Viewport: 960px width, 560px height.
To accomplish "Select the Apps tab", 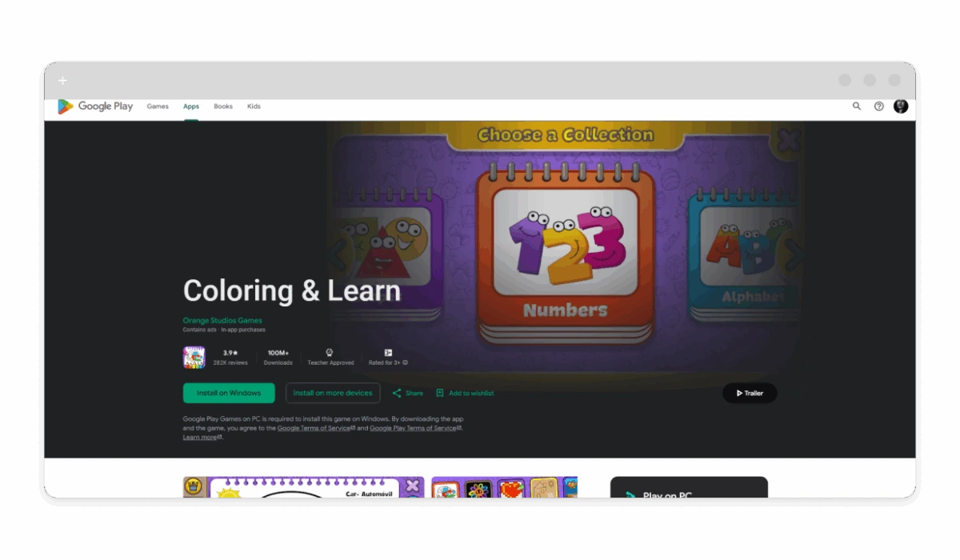I will (x=191, y=106).
